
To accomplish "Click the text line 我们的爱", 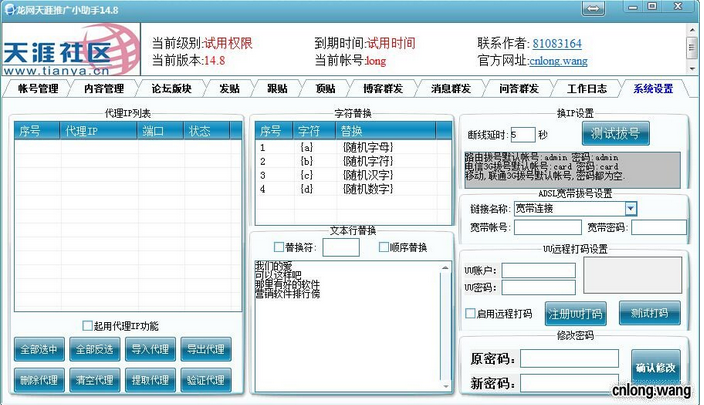I will pos(273,266).
